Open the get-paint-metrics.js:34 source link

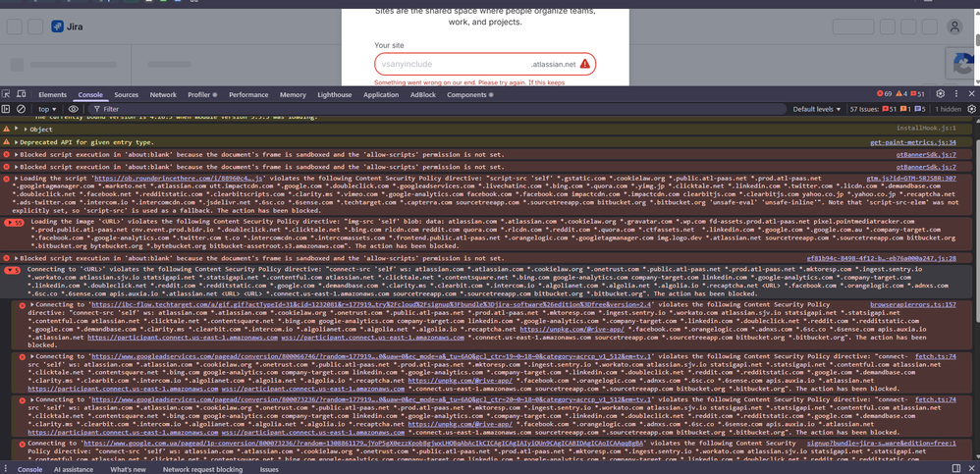click(x=913, y=142)
